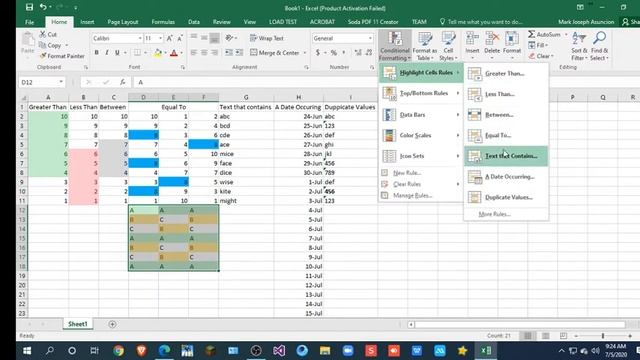This screenshot has width=640, height=360.
Task: Open the File tab
Action: coord(29,22)
